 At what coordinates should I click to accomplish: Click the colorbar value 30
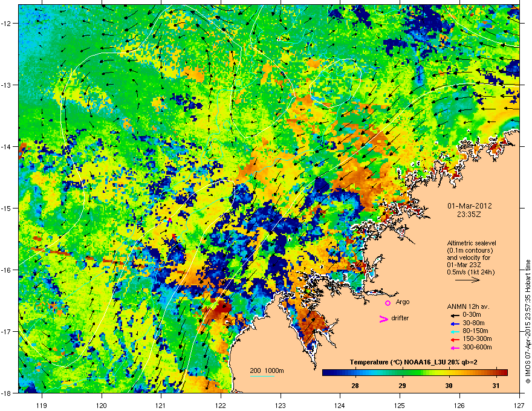[x=449, y=386]
